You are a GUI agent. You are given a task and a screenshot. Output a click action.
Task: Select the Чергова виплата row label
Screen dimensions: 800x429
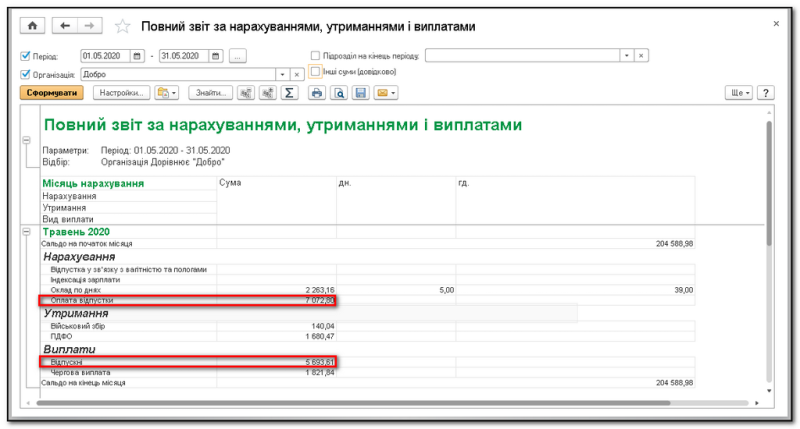[80, 372]
